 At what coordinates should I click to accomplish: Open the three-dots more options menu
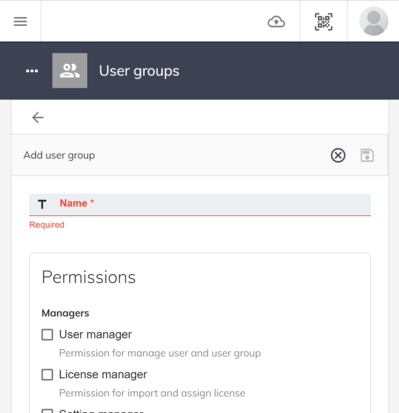point(32,71)
